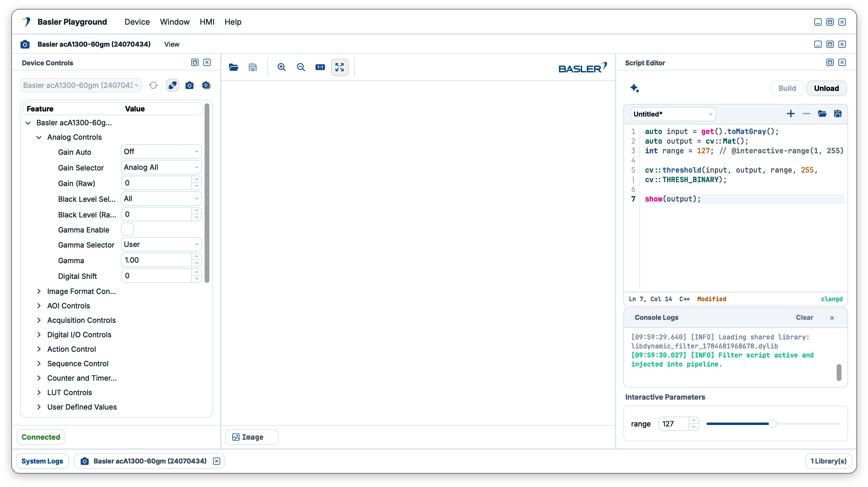Viewport: 868px width, 487px height.
Task: Collapse the Basler acA1300-60g root node
Action: click(28, 123)
